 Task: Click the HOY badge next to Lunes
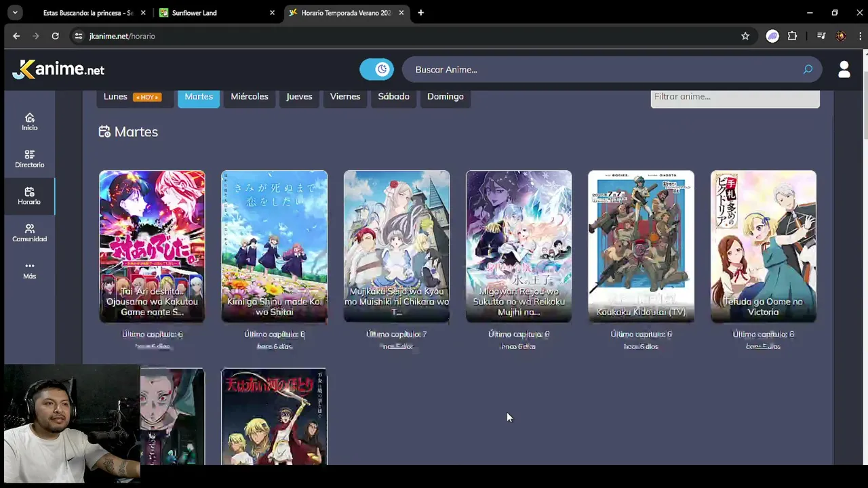pyautogui.click(x=147, y=97)
